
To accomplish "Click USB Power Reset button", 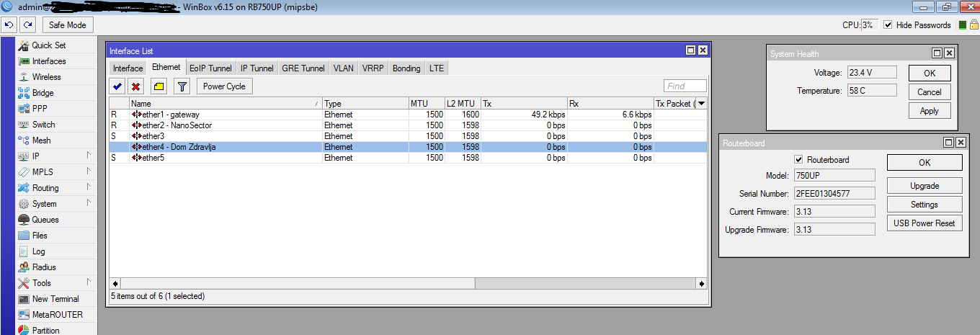I will (925, 223).
